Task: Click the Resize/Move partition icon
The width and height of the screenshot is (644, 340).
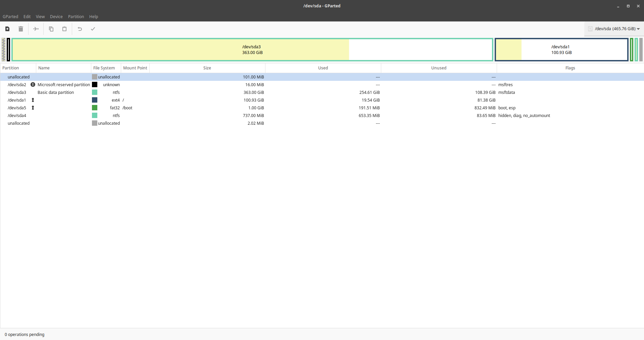Action: click(x=36, y=29)
